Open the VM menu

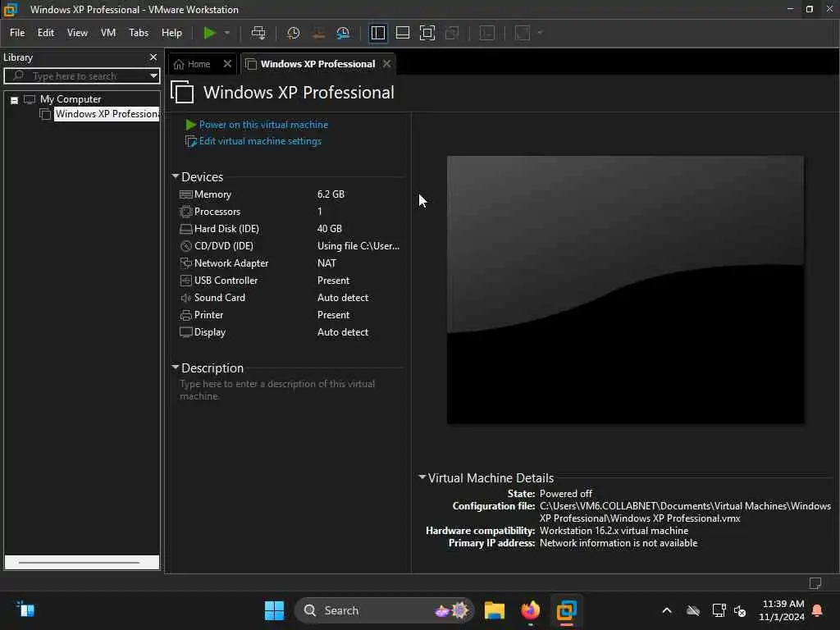click(x=108, y=33)
